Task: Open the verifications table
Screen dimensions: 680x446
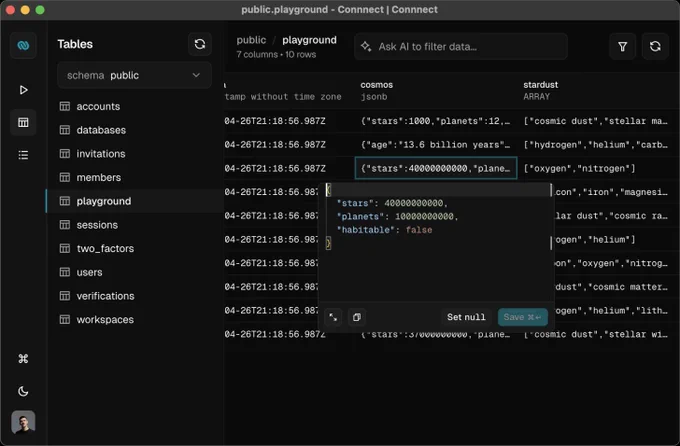Action: [134, 296]
